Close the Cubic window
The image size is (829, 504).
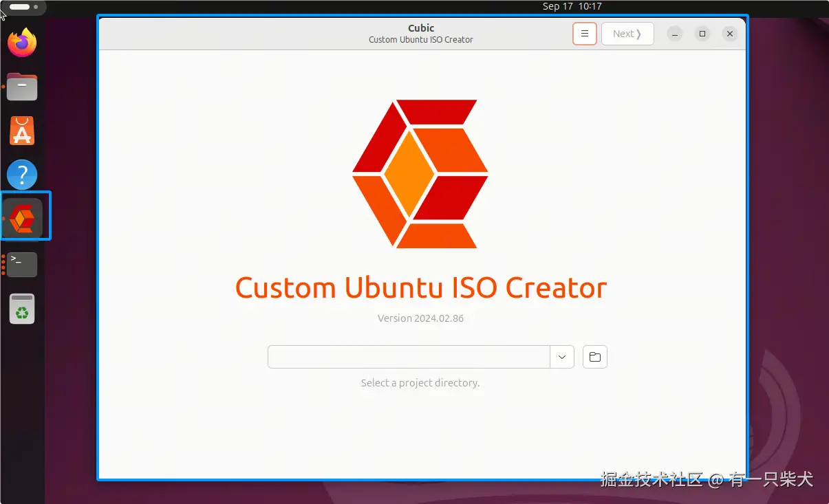pyautogui.click(x=730, y=34)
